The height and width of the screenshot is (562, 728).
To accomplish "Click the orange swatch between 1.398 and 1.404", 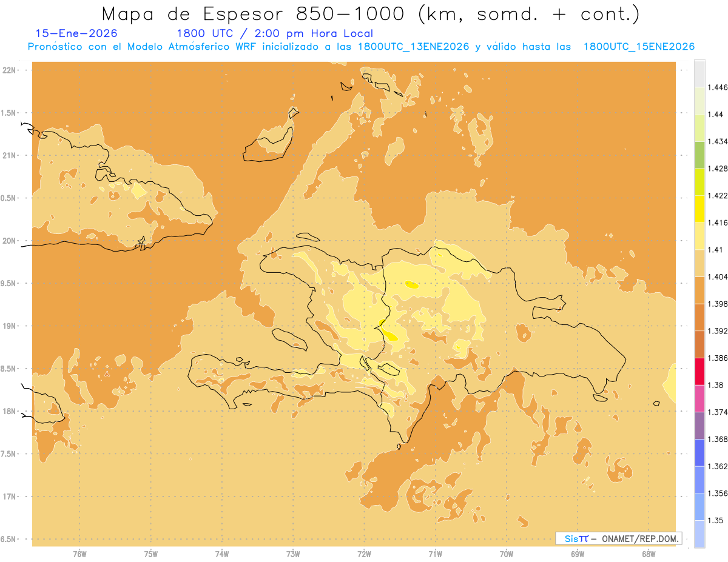I will click(699, 290).
